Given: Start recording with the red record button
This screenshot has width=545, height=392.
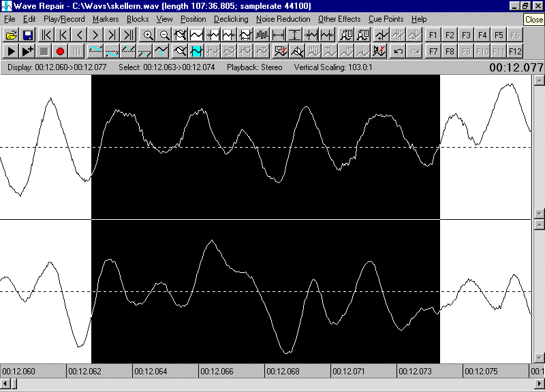Looking at the screenshot, I should 60,51.
